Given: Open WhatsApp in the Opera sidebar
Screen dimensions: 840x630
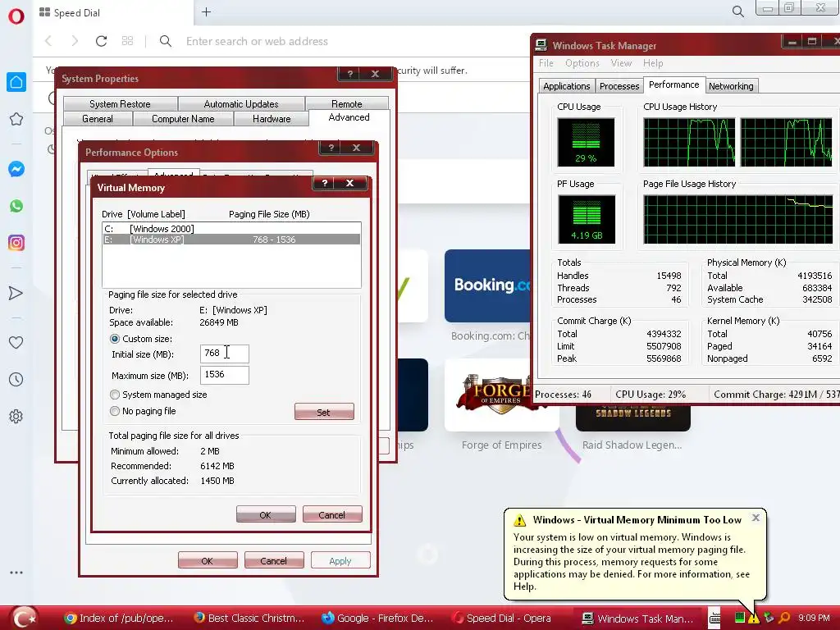Looking at the screenshot, I should (16, 206).
